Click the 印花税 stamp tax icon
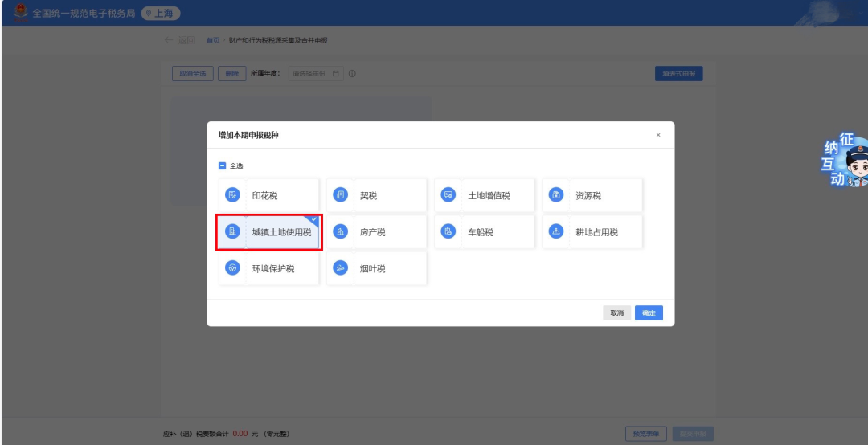The image size is (868, 445). (233, 195)
